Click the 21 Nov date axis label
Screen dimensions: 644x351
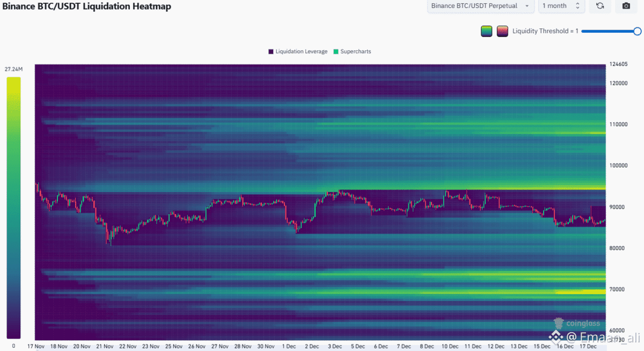click(x=105, y=346)
